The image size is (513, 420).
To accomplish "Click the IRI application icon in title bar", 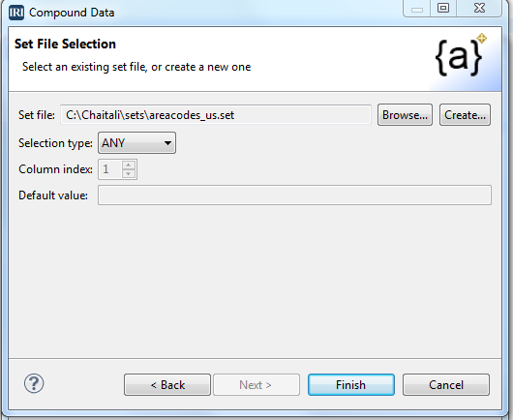I will pyautogui.click(x=16, y=13).
